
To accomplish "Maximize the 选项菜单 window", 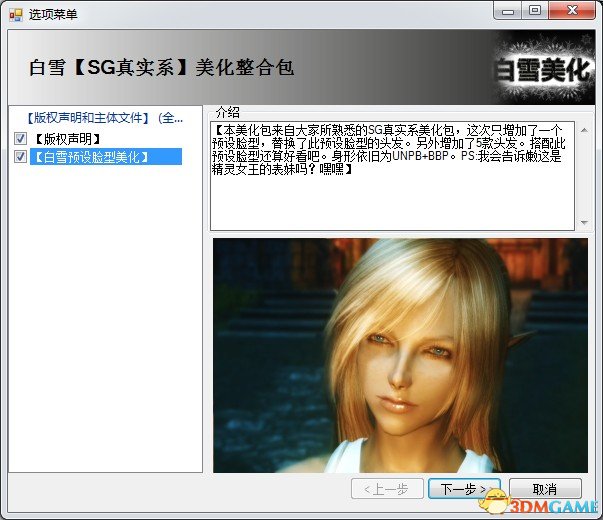I will (x=535, y=11).
